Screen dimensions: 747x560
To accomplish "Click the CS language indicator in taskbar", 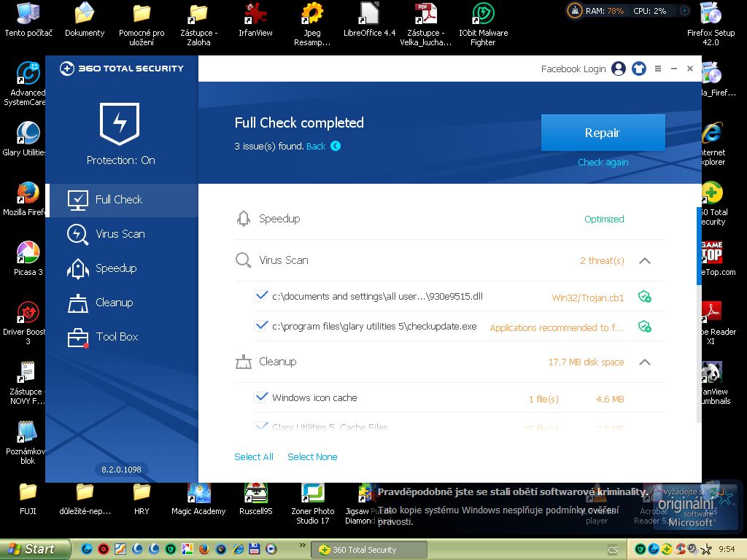I will pos(613,550).
